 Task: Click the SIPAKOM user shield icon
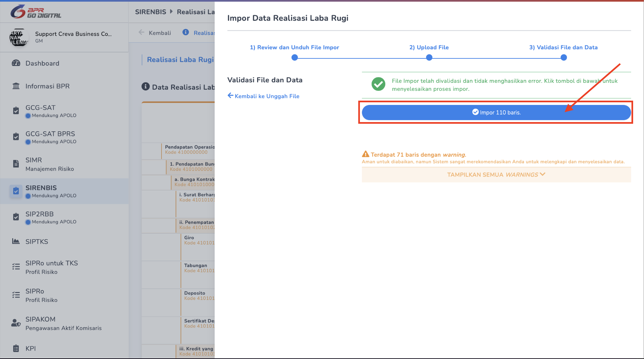16,323
